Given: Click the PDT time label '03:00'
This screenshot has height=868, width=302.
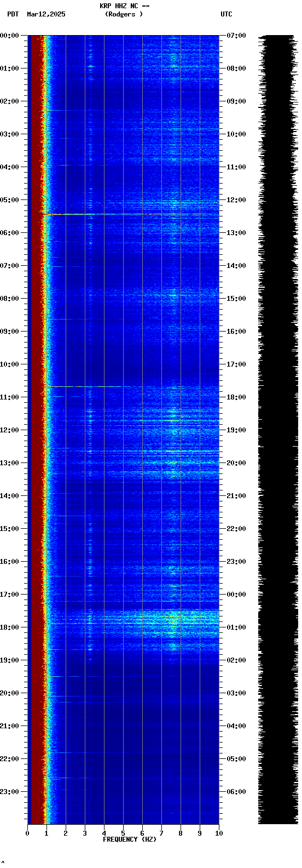Looking at the screenshot, I should pyautogui.click(x=9, y=134).
